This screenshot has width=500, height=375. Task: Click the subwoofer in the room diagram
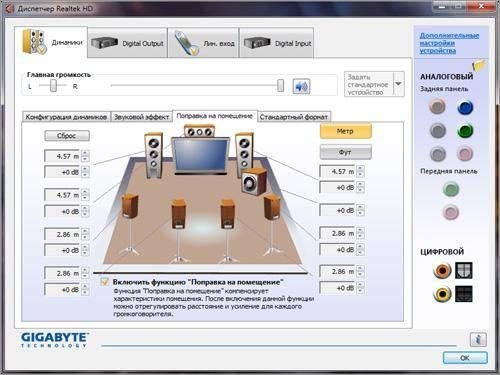(x=254, y=182)
